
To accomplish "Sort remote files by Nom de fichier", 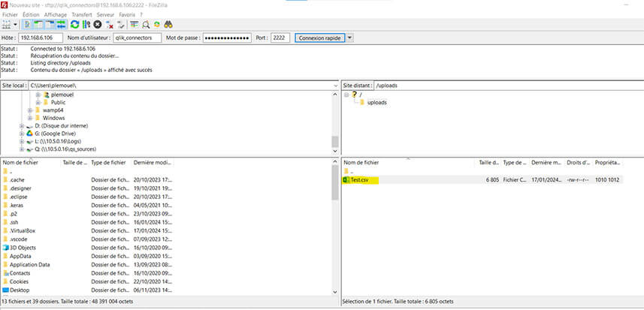I will point(361,162).
